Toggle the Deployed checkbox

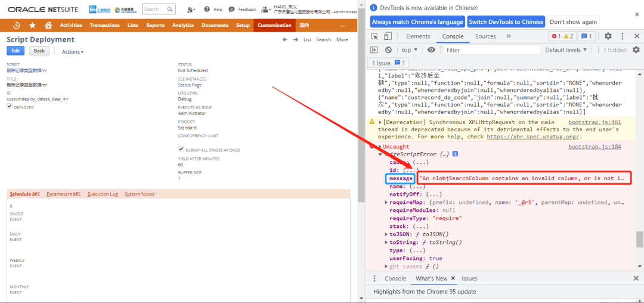(10, 106)
